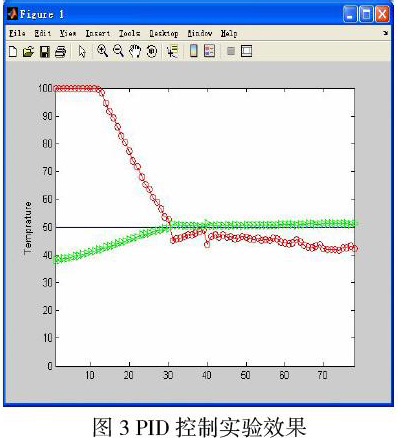Screen dimensions: 398x443
Task: Click the 100 y-axis tick label
Action: coord(45,88)
